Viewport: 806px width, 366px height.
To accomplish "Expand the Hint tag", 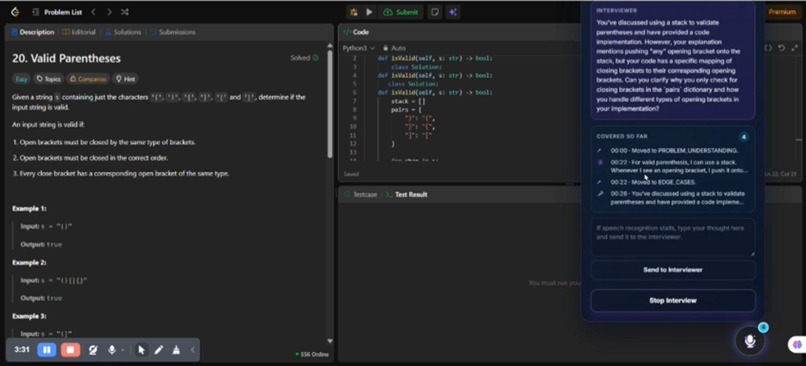I will coord(125,79).
